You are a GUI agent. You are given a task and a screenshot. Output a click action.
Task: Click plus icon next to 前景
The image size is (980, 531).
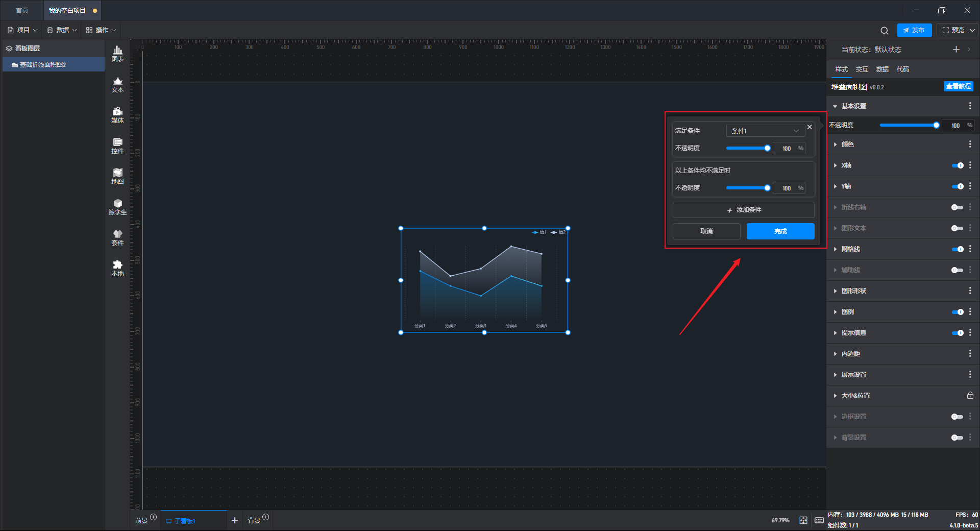point(153,517)
